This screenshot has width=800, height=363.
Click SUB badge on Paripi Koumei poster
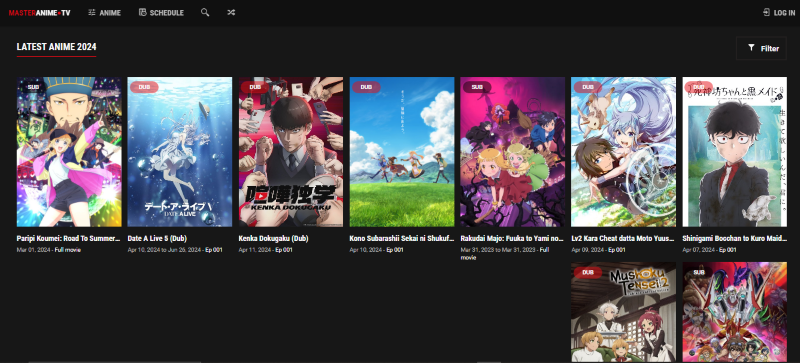(33, 87)
